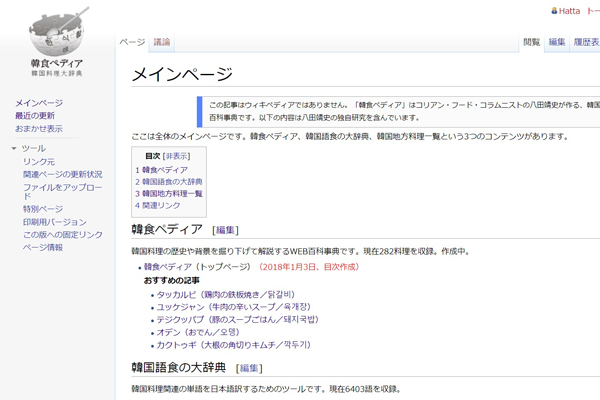Viewport: 600px width, 400px height.
Task: Select the 閲覧 tab
Action: pos(532,42)
